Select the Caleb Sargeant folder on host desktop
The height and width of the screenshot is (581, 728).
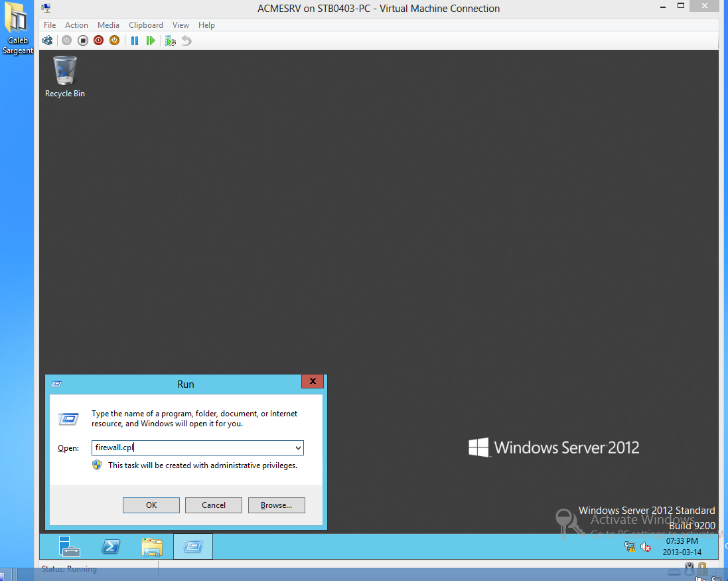click(x=18, y=29)
